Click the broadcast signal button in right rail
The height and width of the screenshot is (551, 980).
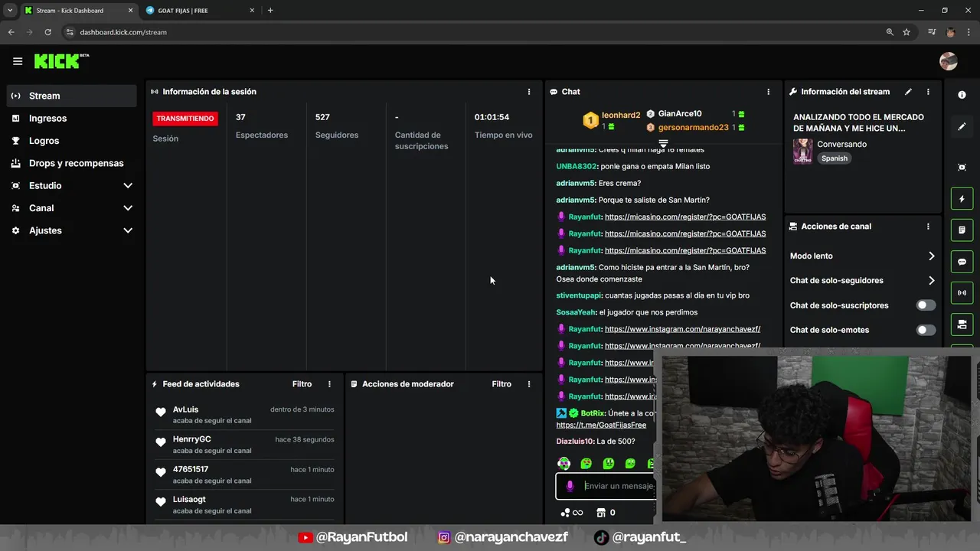[962, 293]
